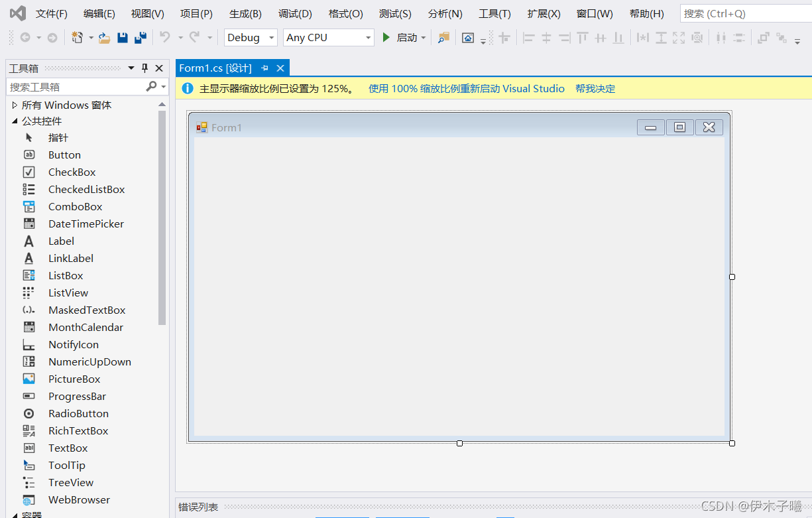Click the Align to Grid layout icon
Image resolution: width=812 pixels, height=518 pixels.
click(504, 38)
